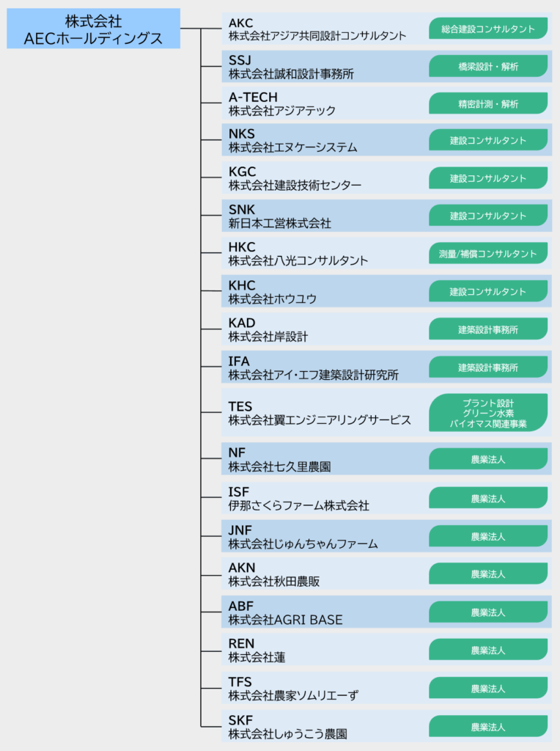Click the 測量/補償コンサルタント green tag

[x=488, y=254]
